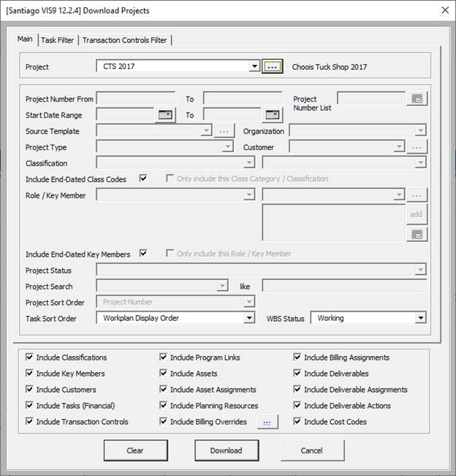Uncheck Include Deliverables
This screenshot has width=456, height=476.
[297, 373]
